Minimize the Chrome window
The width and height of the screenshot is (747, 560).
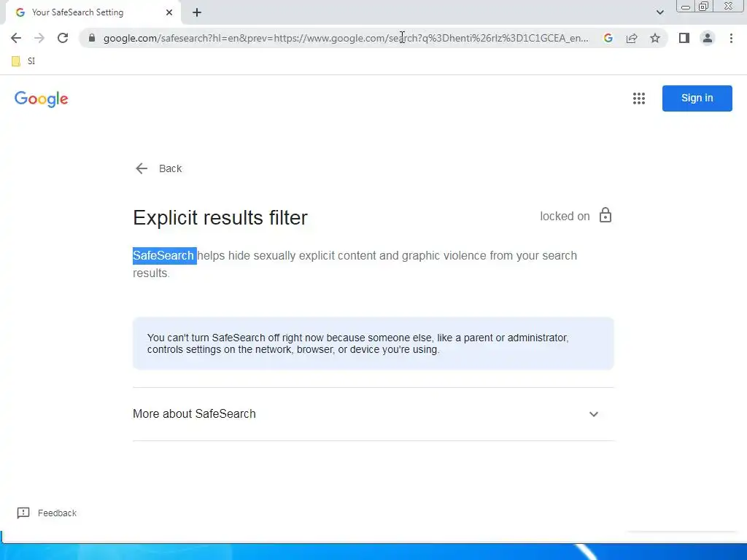pos(686,7)
